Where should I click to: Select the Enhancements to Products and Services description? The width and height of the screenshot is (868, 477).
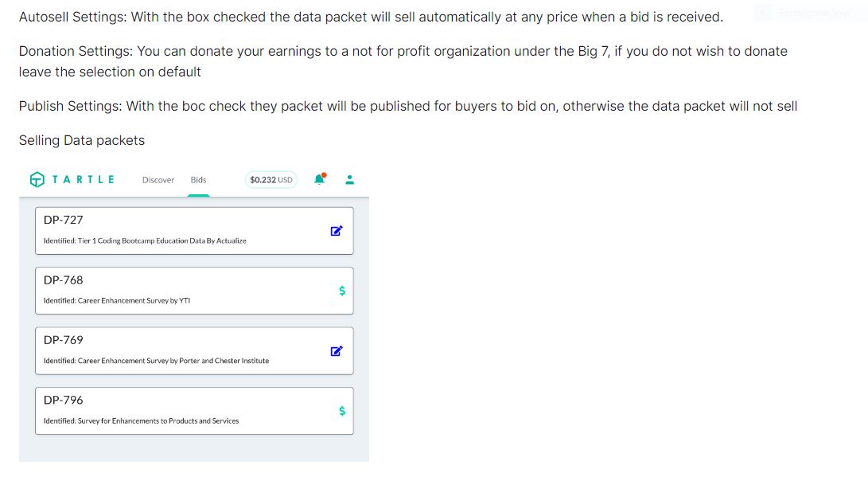(141, 420)
